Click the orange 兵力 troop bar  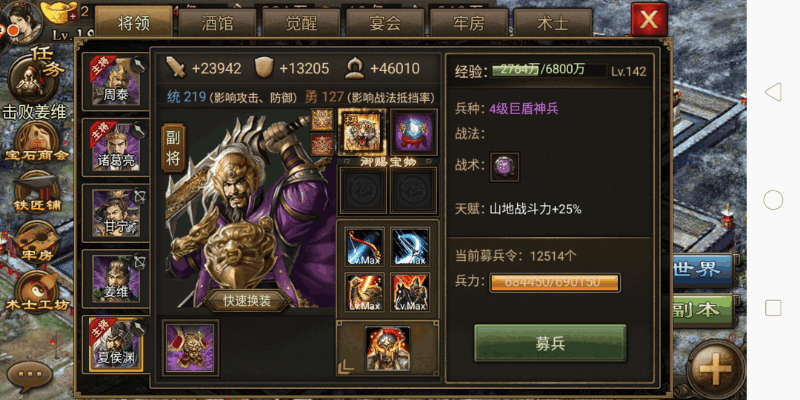(555, 283)
